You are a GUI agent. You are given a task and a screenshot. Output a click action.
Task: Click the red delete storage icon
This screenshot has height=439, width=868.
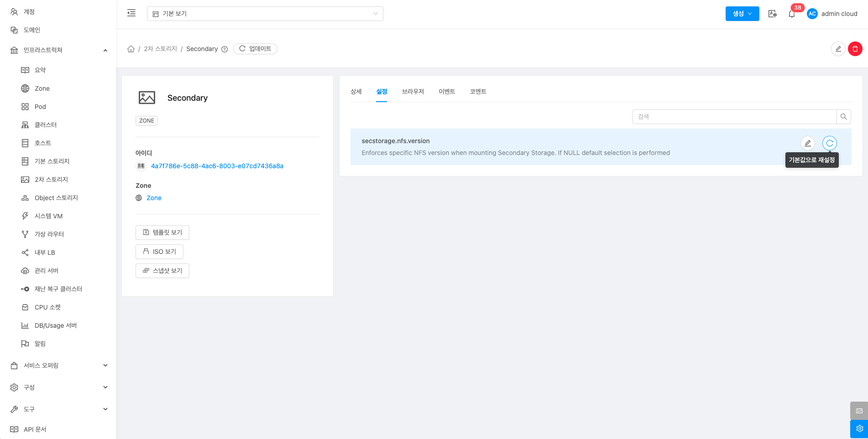[855, 49]
